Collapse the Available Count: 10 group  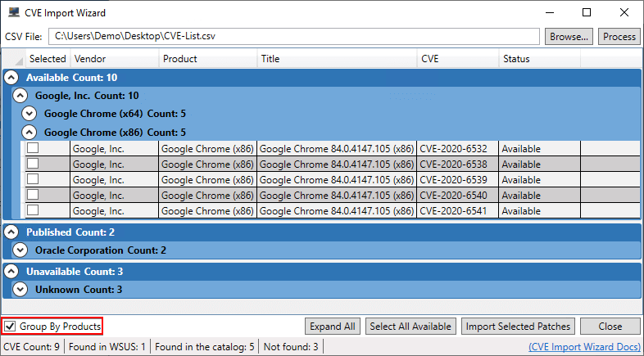pyautogui.click(x=11, y=78)
